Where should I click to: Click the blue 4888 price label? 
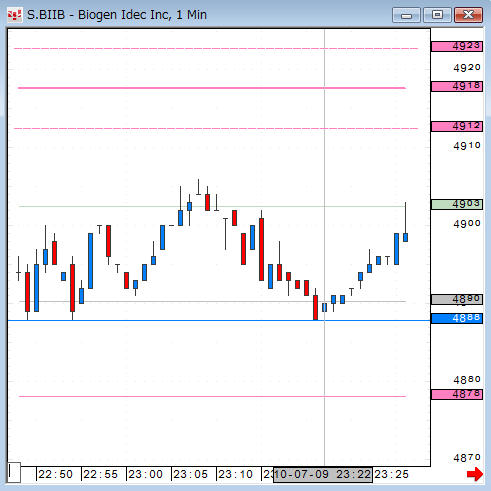pos(457,318)
